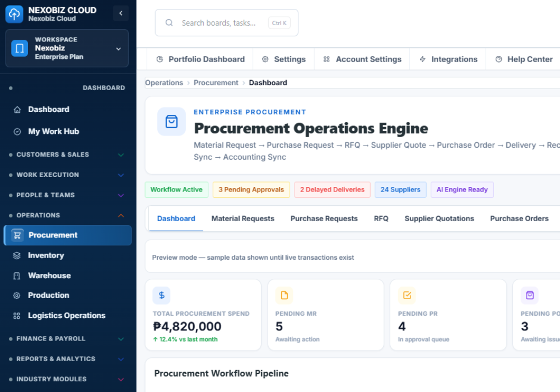Click the dollar icon on spend card
The height and width of the screenshot is (392, 560).
coord(161,295)
